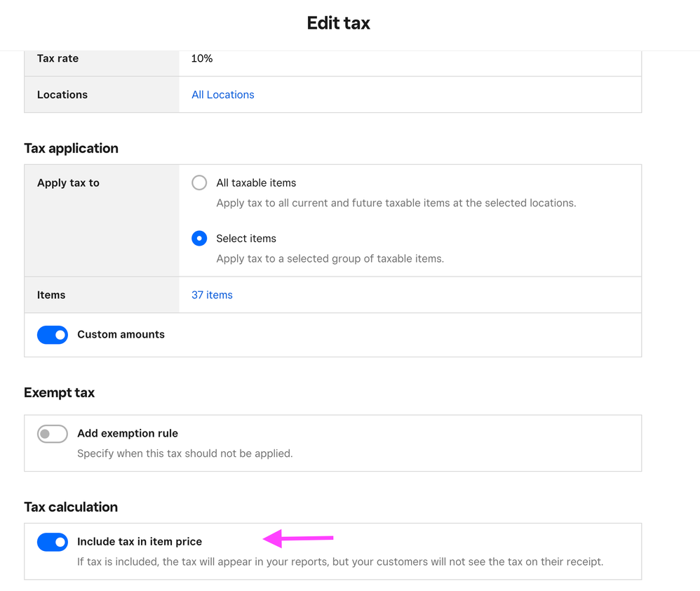700x591 pixels.
Task: Click the Tax application section heading
Action: (71, 148)
